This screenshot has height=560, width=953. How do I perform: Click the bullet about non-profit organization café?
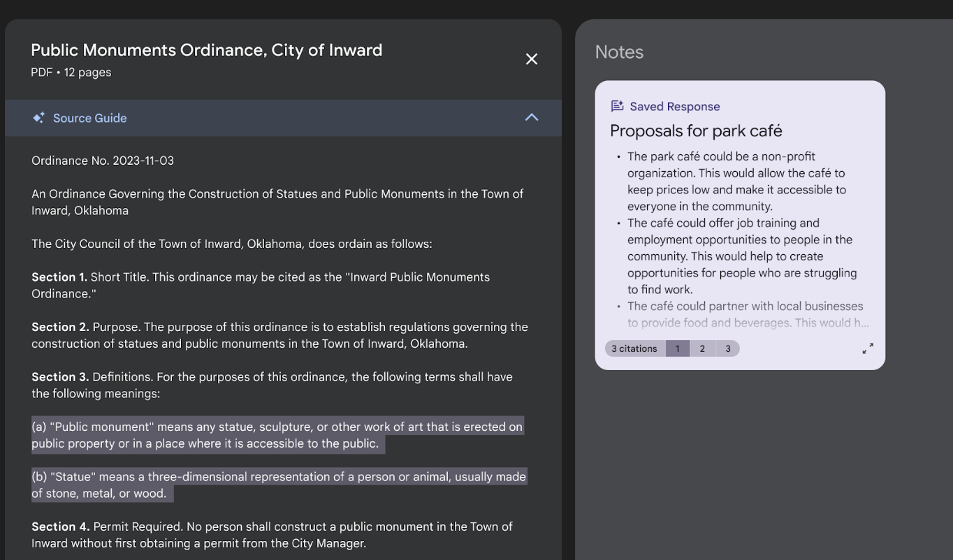click(x=736, y=182)
